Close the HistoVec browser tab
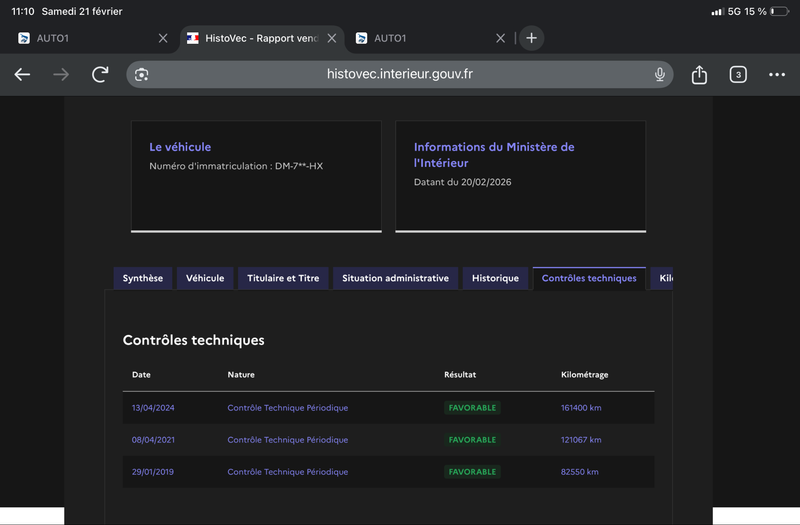The width and height of the screenshot is (800, 525). pyautogui.click(x=332, y=38)
